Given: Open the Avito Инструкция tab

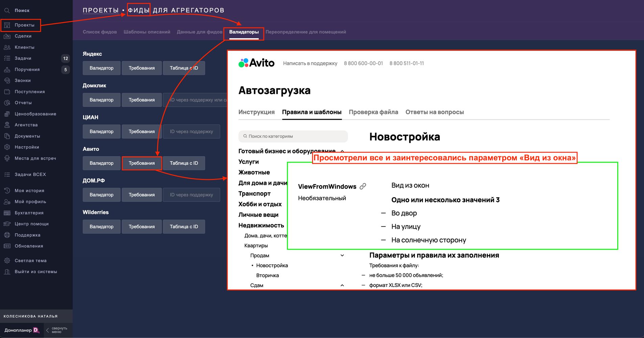Looking at the screenshot, I should coord(257,112).
